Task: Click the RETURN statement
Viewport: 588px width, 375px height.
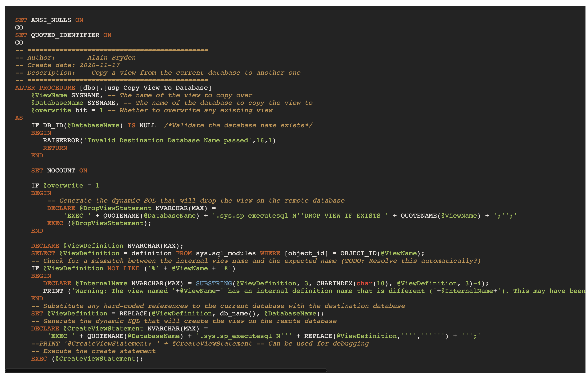Action: click(x=55, y=148)
